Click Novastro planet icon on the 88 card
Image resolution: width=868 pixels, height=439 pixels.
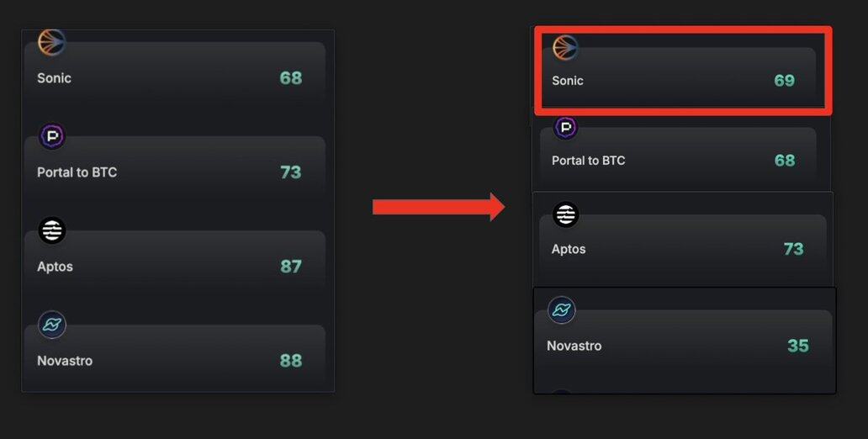click(52, 325)
